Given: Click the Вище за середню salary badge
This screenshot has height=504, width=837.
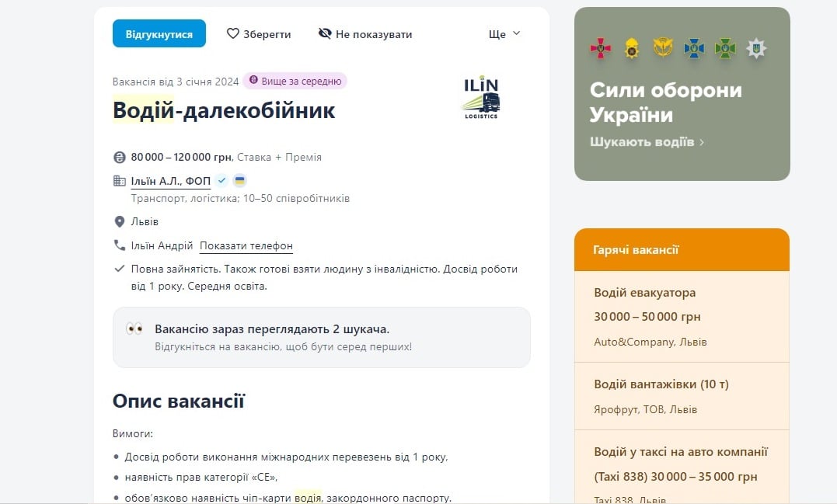Looking at the screenshot, I should click(x=295, y=81).
